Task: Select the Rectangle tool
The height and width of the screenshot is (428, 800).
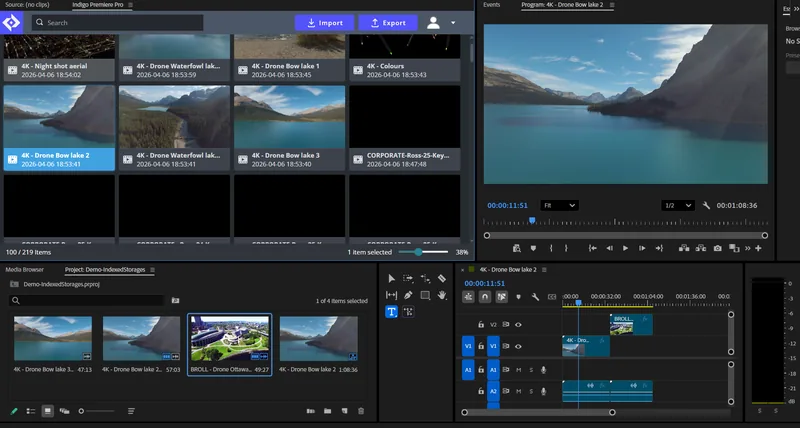Action: 425,295
